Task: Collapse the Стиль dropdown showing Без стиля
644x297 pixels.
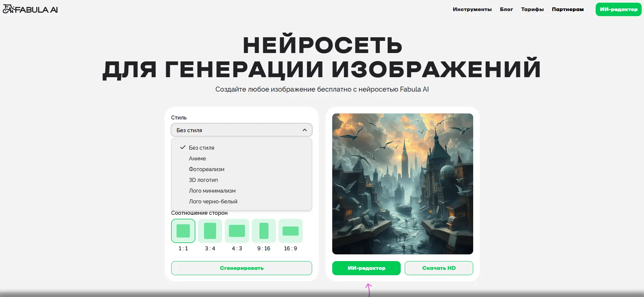Action: [242, 130]
